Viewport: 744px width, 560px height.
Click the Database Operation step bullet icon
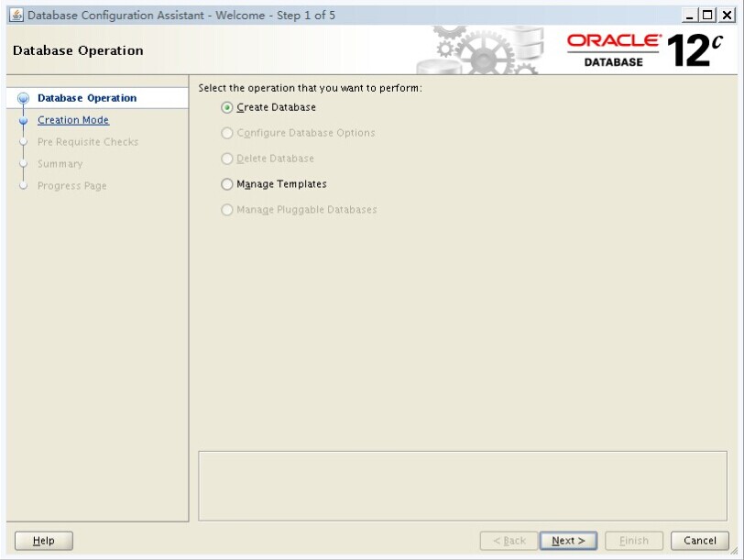23,99
